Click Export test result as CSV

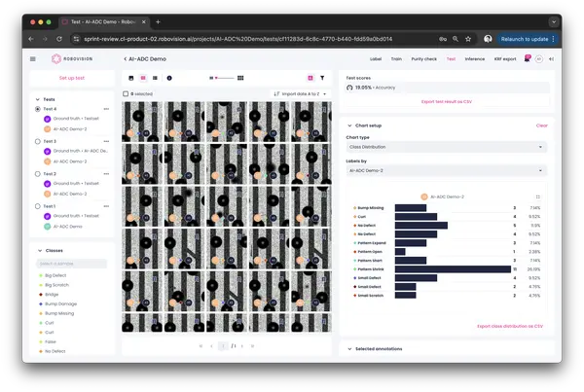tap(447, 101)
